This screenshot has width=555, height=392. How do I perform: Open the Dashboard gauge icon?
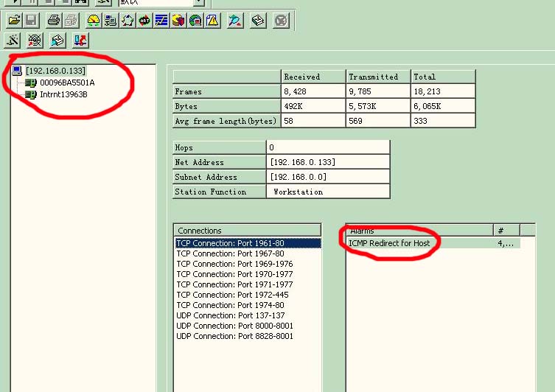coord(94,21)
